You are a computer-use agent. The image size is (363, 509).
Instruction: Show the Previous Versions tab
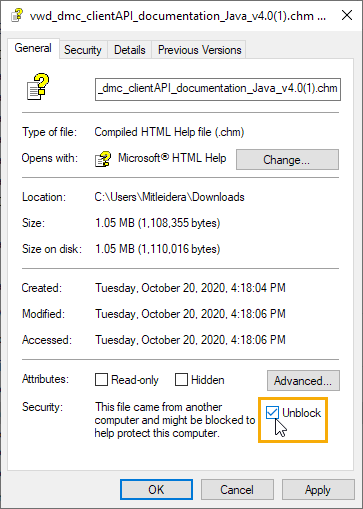[199, 50]
